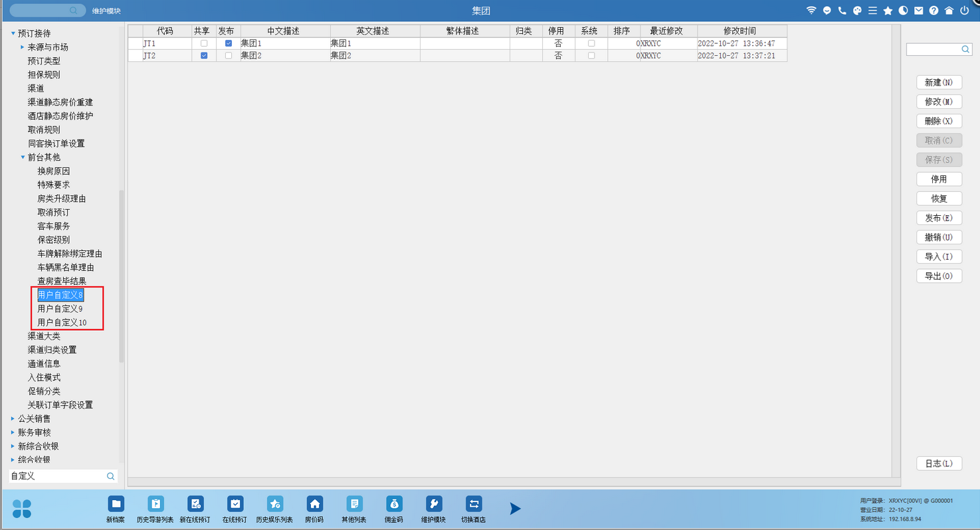Click the 删除(X) button
The image size is (980, 530).
[x=939, y=121]
